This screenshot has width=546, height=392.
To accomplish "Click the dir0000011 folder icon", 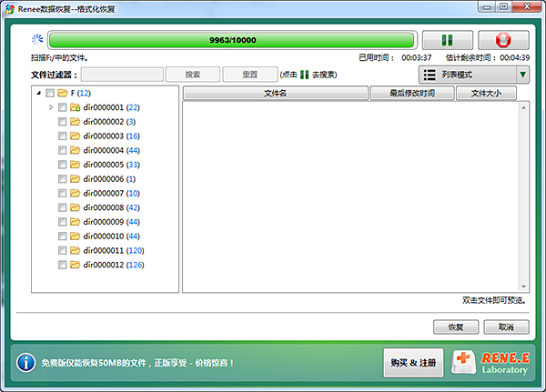I will click(75, 250).
